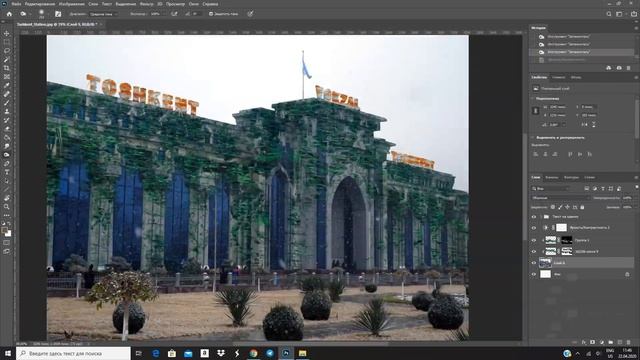Open the search icon at top right

(609, 14)
